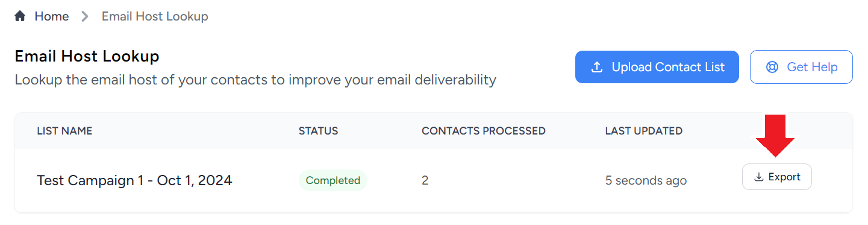Click the 5 seconds ago timestamp

click(x=646, y=180)
